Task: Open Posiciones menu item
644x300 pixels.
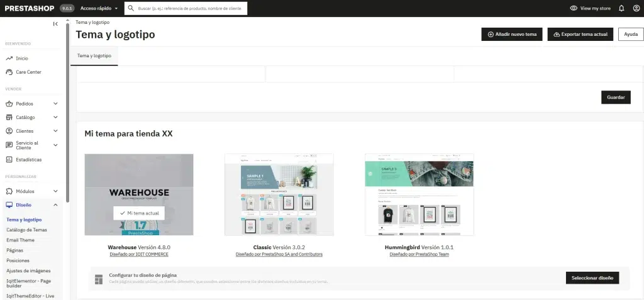Action: [18, 260]
